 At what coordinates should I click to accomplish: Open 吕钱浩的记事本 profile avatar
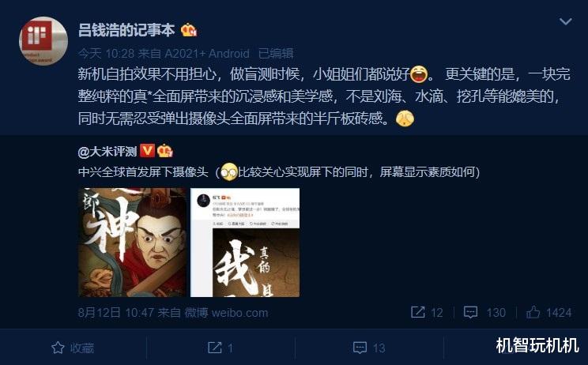coord(43,41)
